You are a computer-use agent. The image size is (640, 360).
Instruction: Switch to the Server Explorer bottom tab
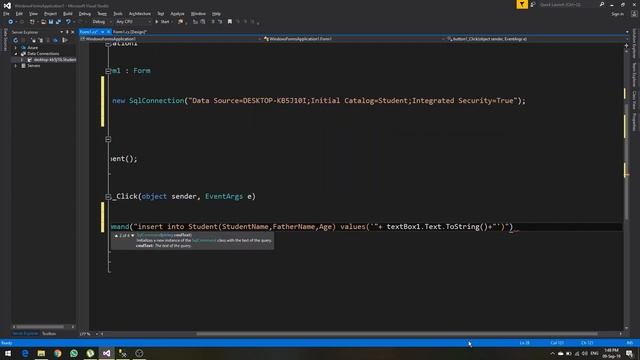(x=25, y=333)
